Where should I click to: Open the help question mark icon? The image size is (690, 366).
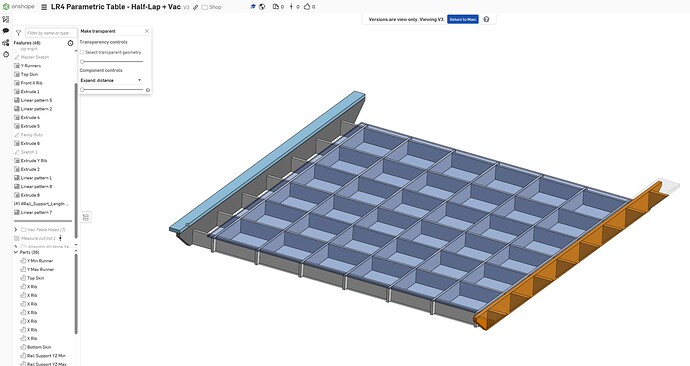(486, 19)
